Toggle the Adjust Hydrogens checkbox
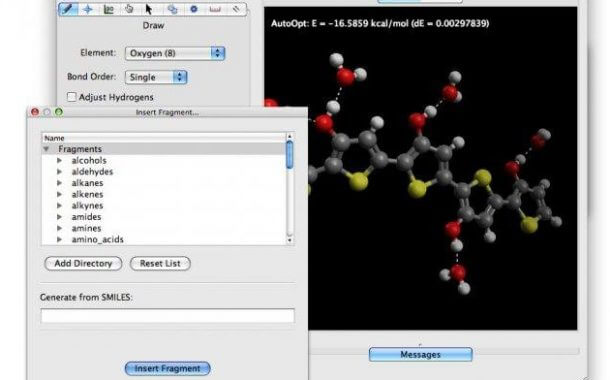This screenshot has height=380, width=610. click(x=72, y=97)
